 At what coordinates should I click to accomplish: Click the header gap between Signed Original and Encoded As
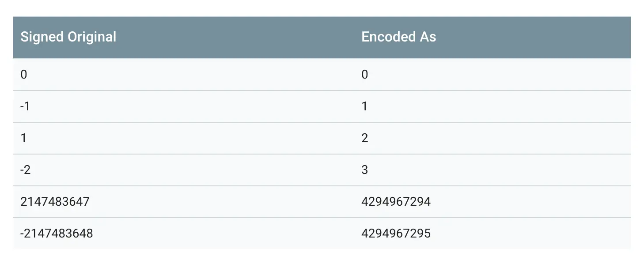(x=239, y=37)
